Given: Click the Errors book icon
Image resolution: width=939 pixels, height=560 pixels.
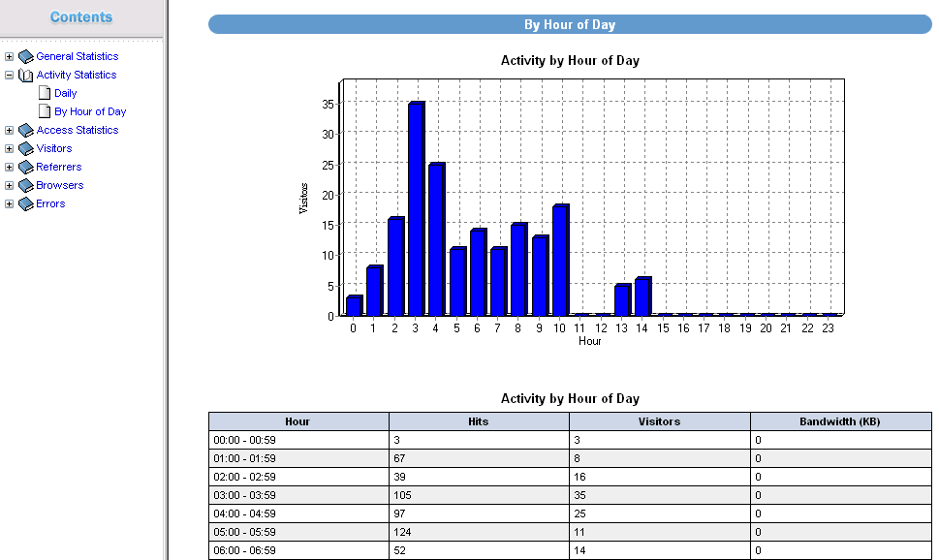Looking at the screenshot, I should (x=26, y=204).
